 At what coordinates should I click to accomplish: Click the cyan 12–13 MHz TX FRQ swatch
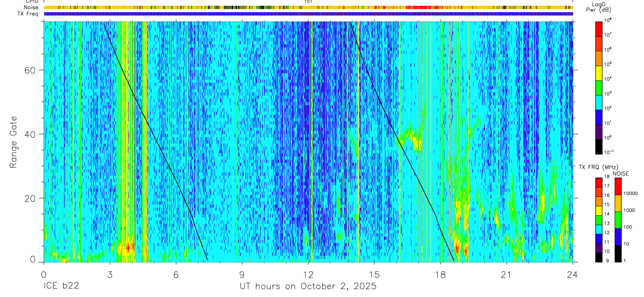click(599, 228)
